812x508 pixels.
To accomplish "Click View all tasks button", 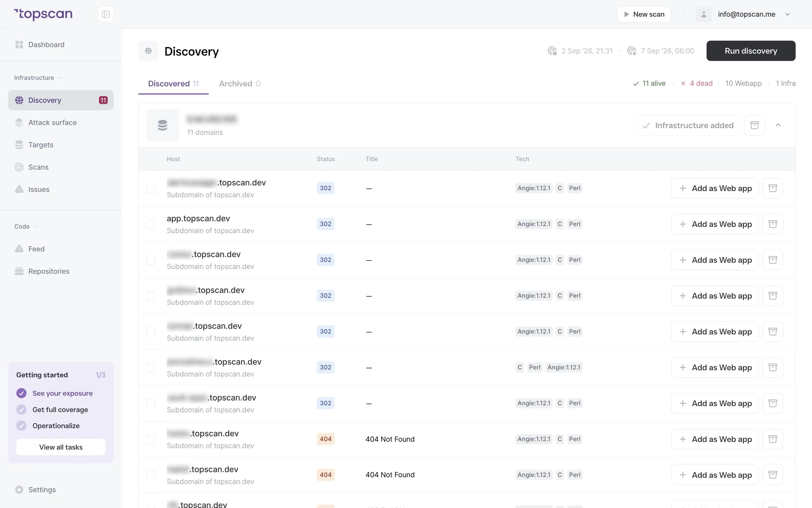I will pyautogui.click(x=61, y=447).
